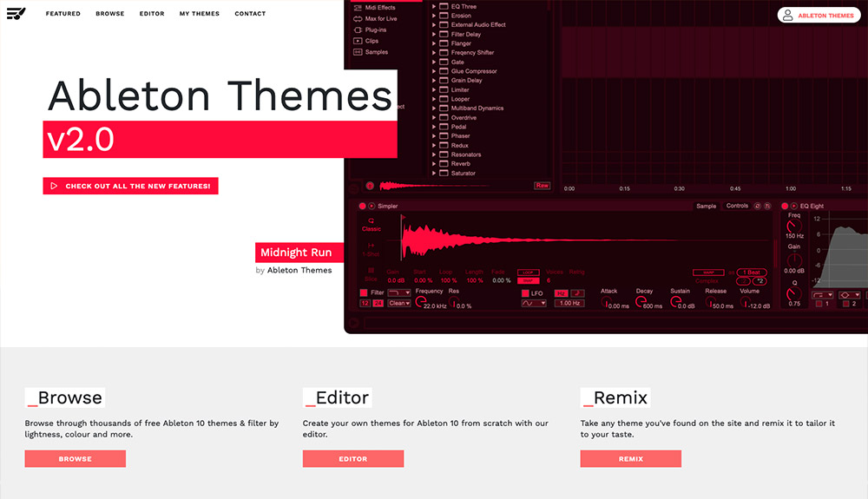Image resolution: width=868 pixels, height=499 pixels.
Task: Click Check Out All The New Features button
Action: (x=131, y=186)
